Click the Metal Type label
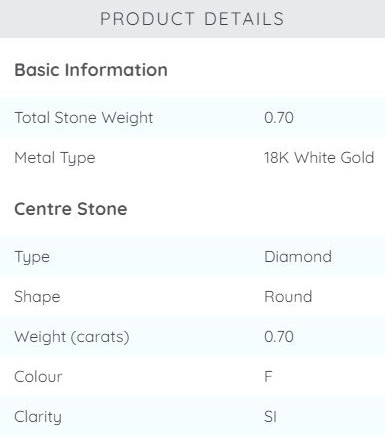The width and height of the screenshot is (385, 442). point(55,158)
